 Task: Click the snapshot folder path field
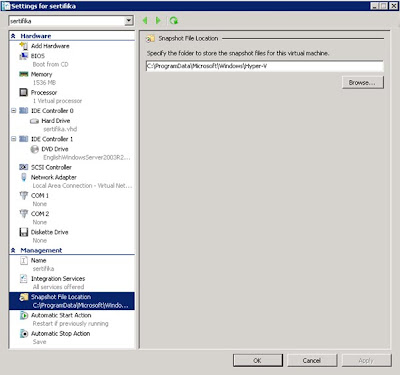click(265, 66)
